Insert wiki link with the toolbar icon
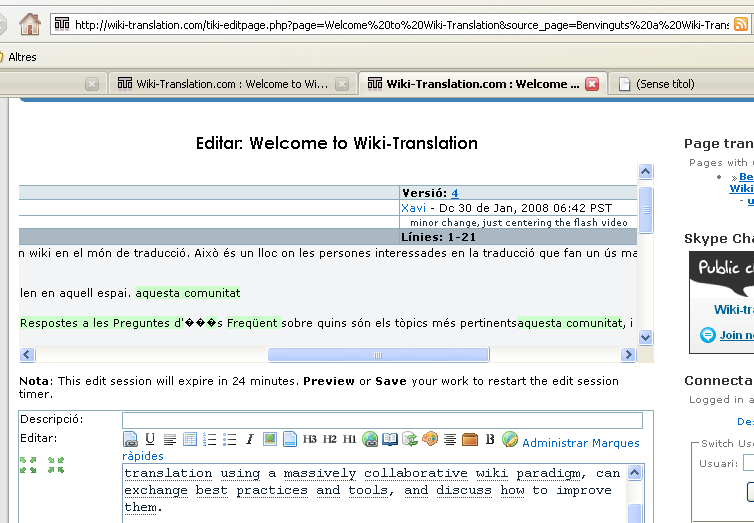The image size is (754, 523). click(130, 439)
